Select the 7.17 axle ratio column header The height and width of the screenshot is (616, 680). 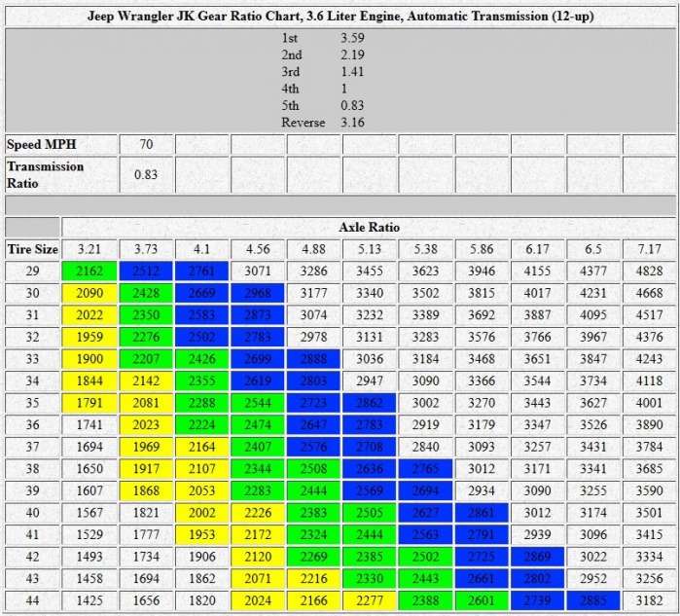649,249
